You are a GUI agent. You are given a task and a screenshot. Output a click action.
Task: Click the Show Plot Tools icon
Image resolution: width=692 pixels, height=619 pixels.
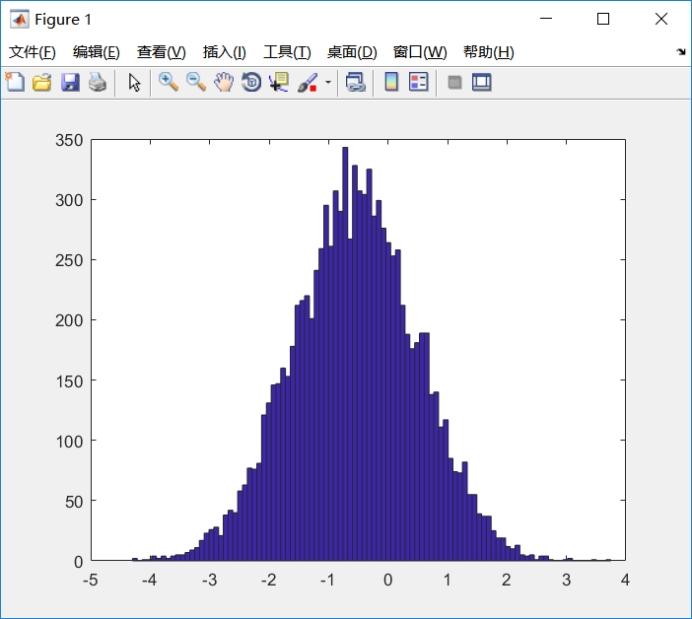[482, 83]
